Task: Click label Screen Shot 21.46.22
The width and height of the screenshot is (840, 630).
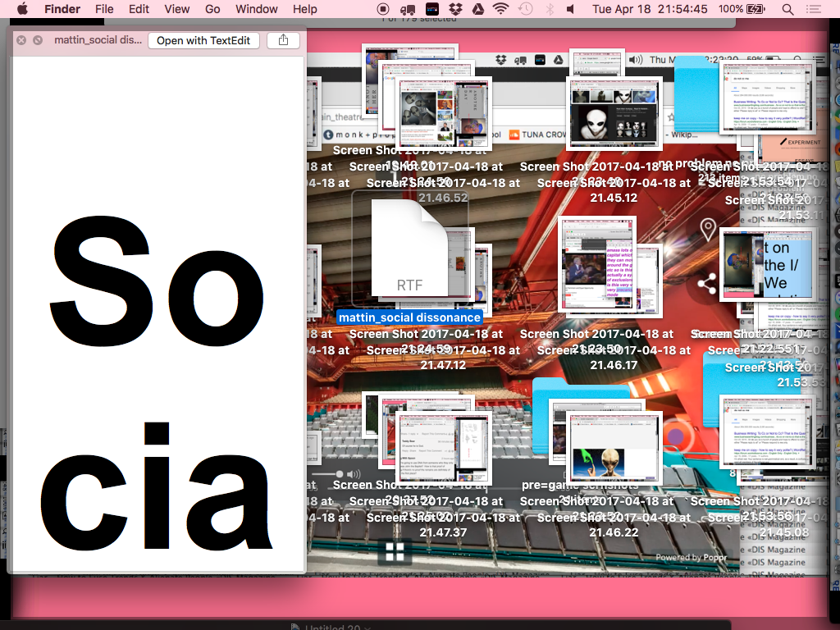Action: (614, 525)
